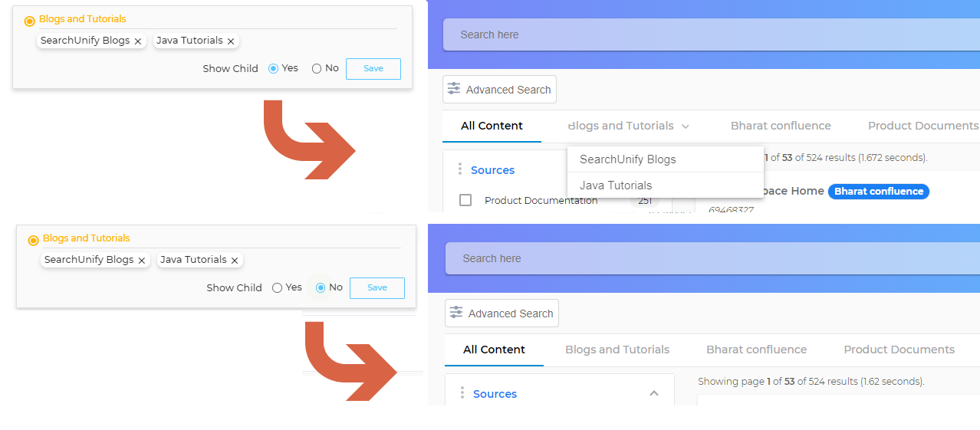Select Yes for Show Child in bottom panel
Image resolution: width=980 pixels, height=430 pixels.
click(x=277, y=287)
